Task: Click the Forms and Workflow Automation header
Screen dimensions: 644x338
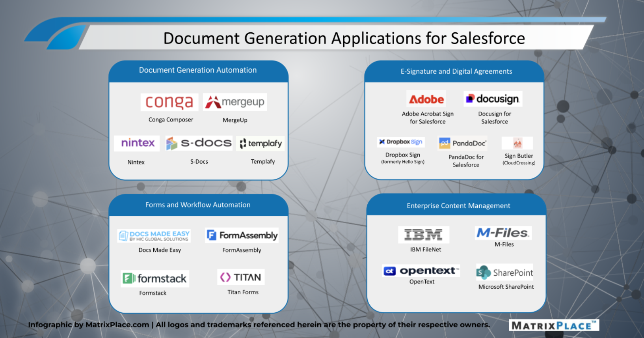Action: (198, 205)
